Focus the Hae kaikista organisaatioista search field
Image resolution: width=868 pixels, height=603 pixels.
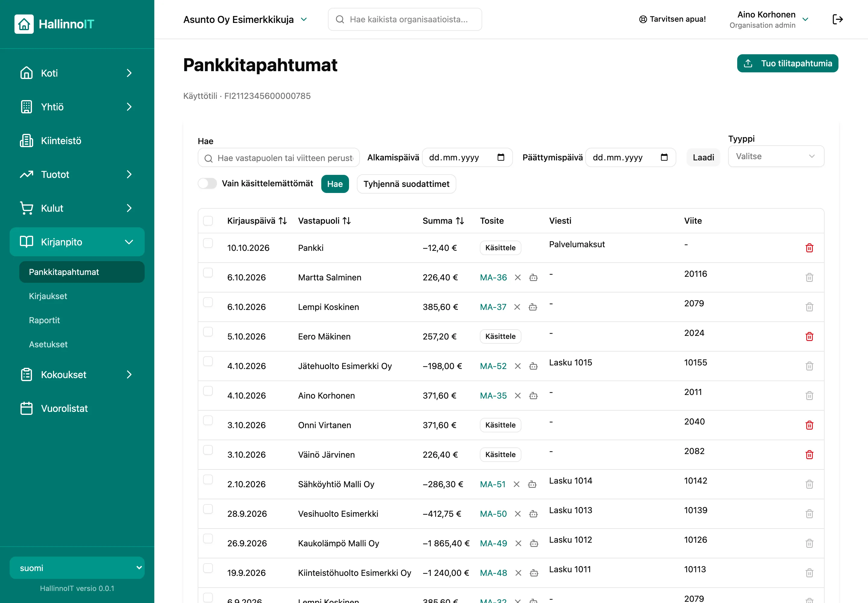[x=404, y=19]
